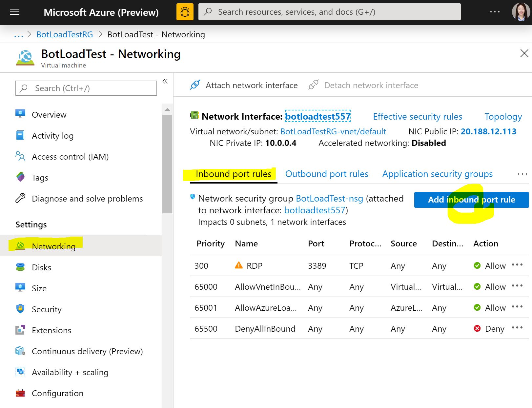Open BotLoadTestRG-vnet/default link
This screenshot has height=408, width=532.
333,132
